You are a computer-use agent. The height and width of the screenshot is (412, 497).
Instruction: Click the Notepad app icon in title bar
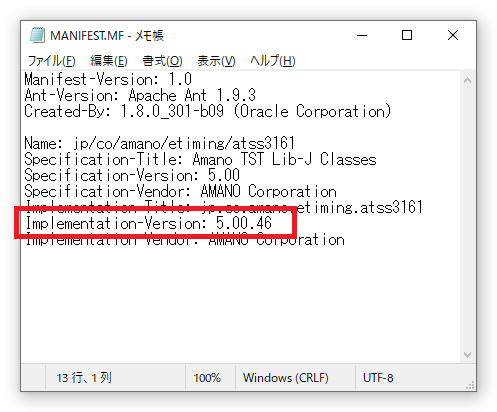click(37, 35)
